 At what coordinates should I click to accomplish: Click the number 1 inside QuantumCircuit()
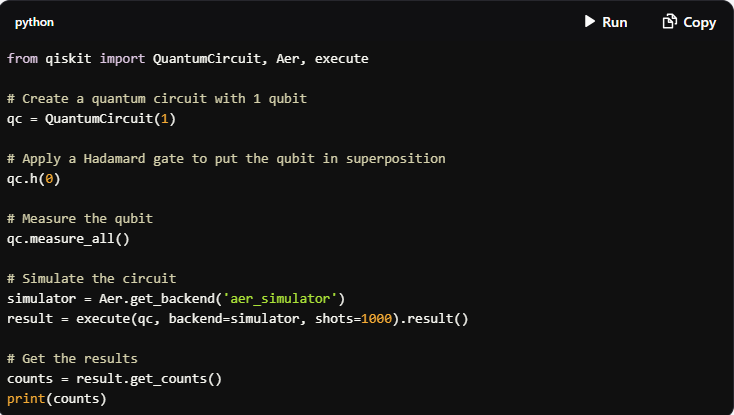(165, 119)
